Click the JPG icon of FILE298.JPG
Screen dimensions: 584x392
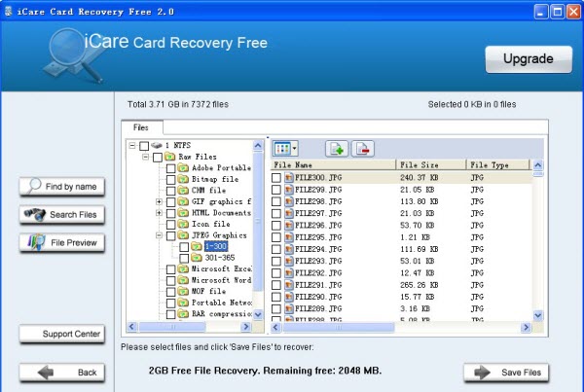click(289, 201)
